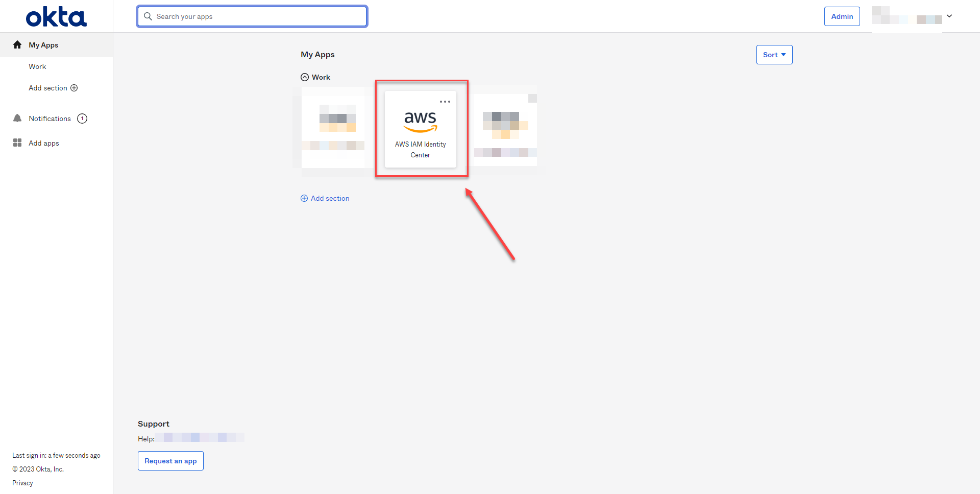Screen dimensions: 980x494
Task: Click the Work section heading text
Action: (321, 77)
